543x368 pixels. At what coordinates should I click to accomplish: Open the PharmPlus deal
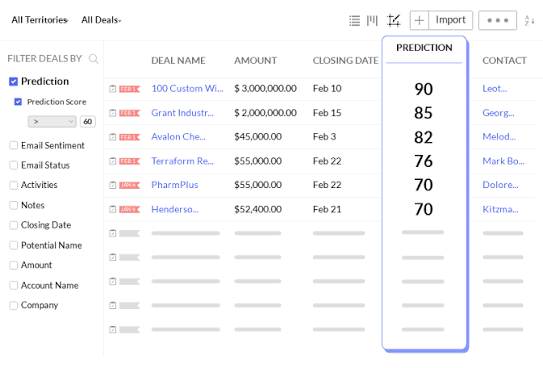[x=175, y=185]
